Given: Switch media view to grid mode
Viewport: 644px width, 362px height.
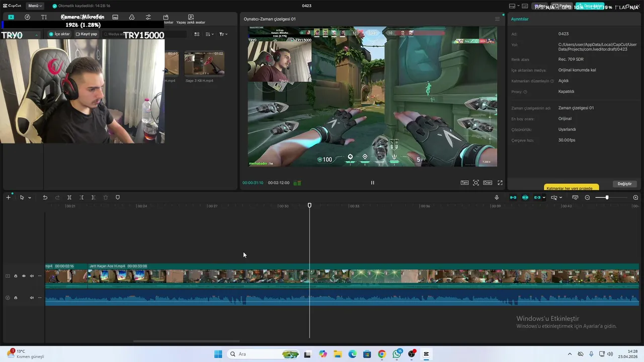Looking at the screenshot, I should (197, 34).
